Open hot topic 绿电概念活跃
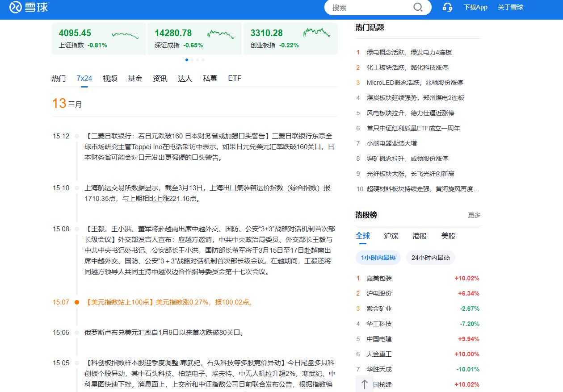Screen dimensions: 563x392 click(409, 52)
